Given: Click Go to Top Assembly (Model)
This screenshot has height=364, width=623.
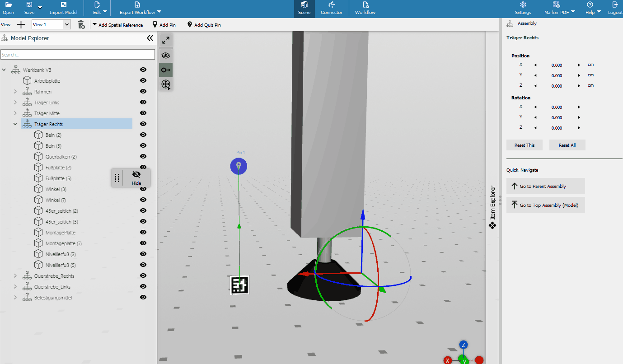Looking at the screenshot, I should (x=545, y=205).
